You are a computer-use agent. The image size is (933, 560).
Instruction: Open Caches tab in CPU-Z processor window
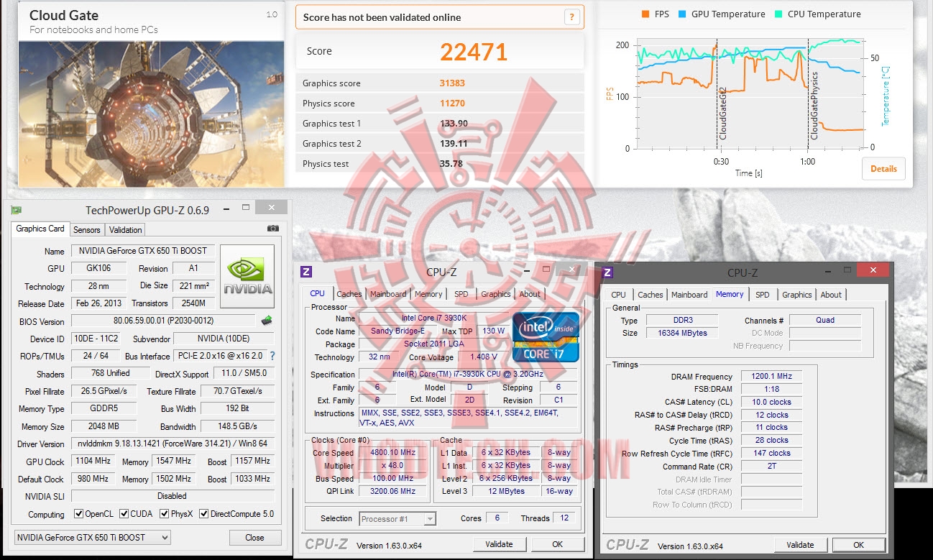(x=349, y=294)
